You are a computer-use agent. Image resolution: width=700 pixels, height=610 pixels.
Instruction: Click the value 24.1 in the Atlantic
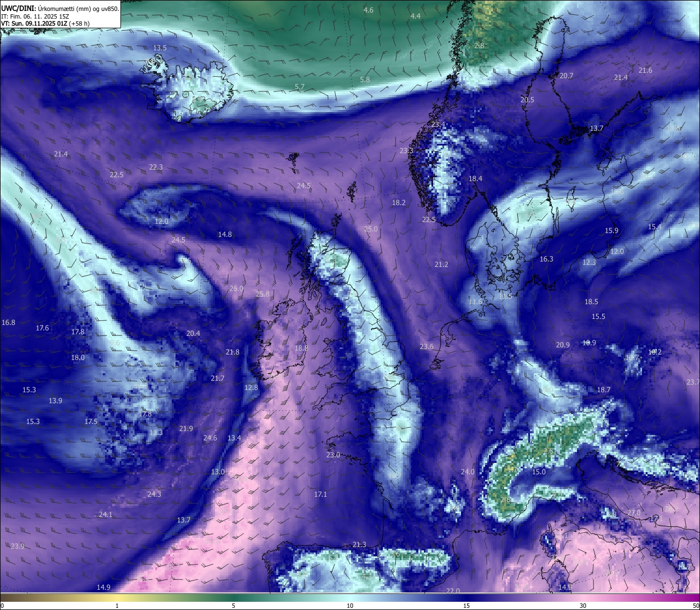(106, 515)
